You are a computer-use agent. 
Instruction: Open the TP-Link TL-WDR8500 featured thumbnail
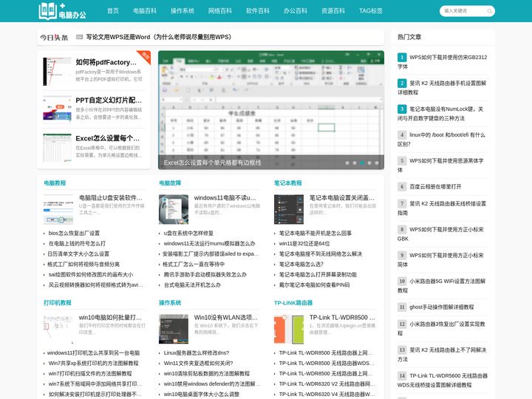coord(289,329)
